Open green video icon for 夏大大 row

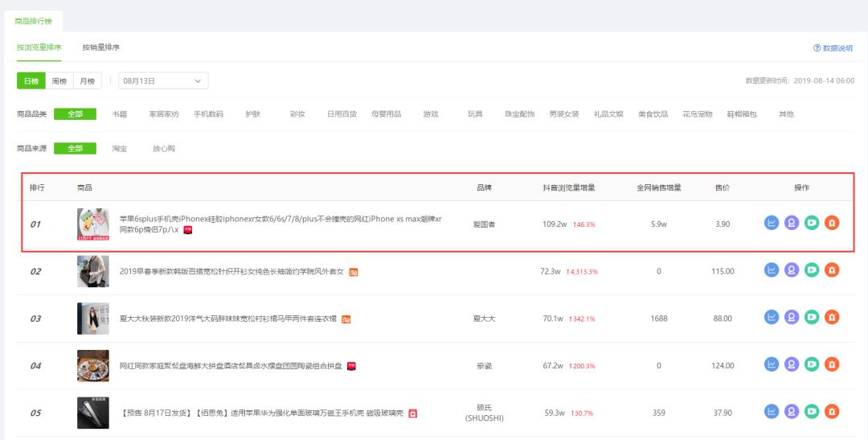click(812, 317)
